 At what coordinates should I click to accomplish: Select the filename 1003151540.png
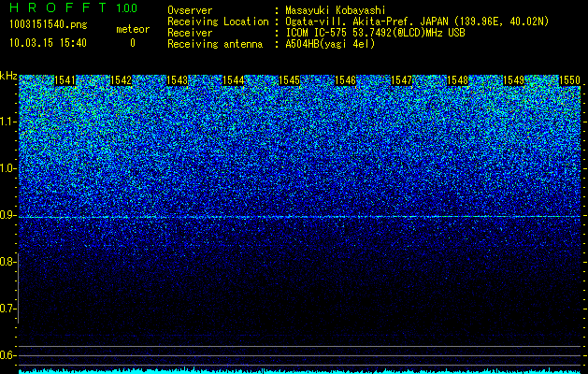(x=48, y=25)
